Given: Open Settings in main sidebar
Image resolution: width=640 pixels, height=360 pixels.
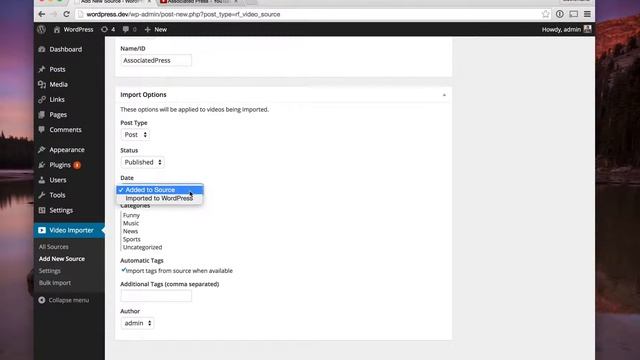Looking at the screenshot, I should pyautogui.click(x=61, y=210).
